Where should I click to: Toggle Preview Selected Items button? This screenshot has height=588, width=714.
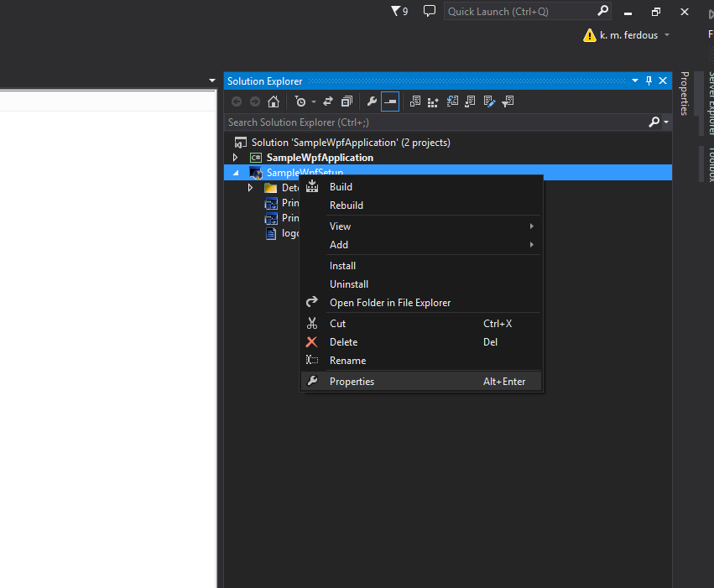(389, 101)
